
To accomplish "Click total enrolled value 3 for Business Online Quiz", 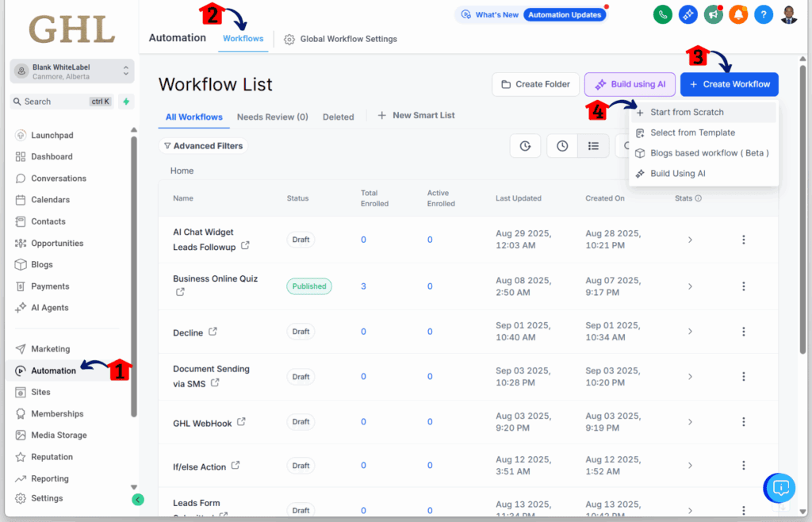I will point(363,286).
